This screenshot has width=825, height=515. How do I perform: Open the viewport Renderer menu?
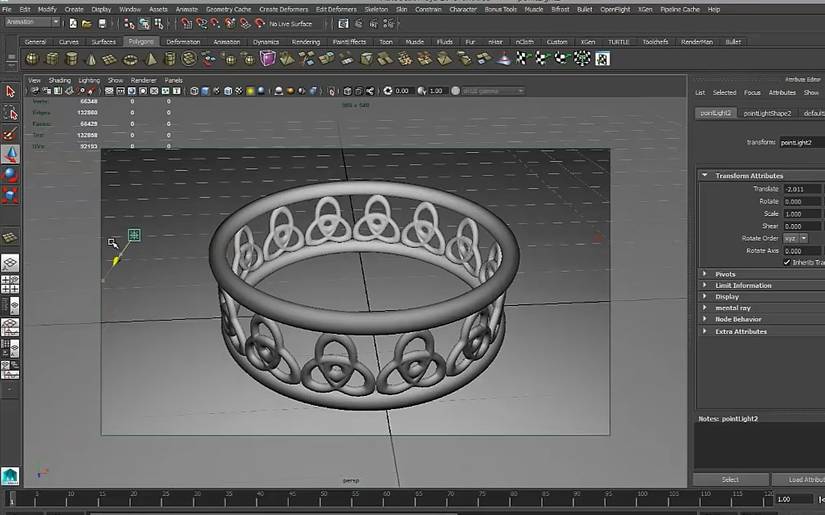[144, 80]
